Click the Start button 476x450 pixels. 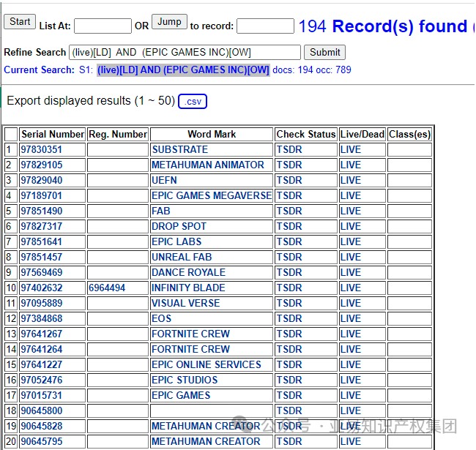[20, 22]
